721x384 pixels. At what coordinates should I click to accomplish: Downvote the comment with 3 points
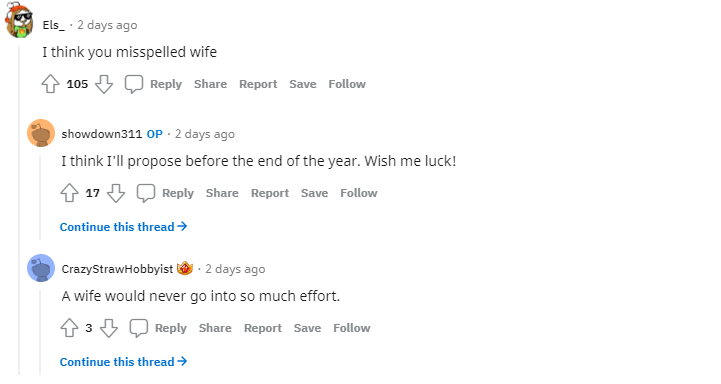(109, 328)
